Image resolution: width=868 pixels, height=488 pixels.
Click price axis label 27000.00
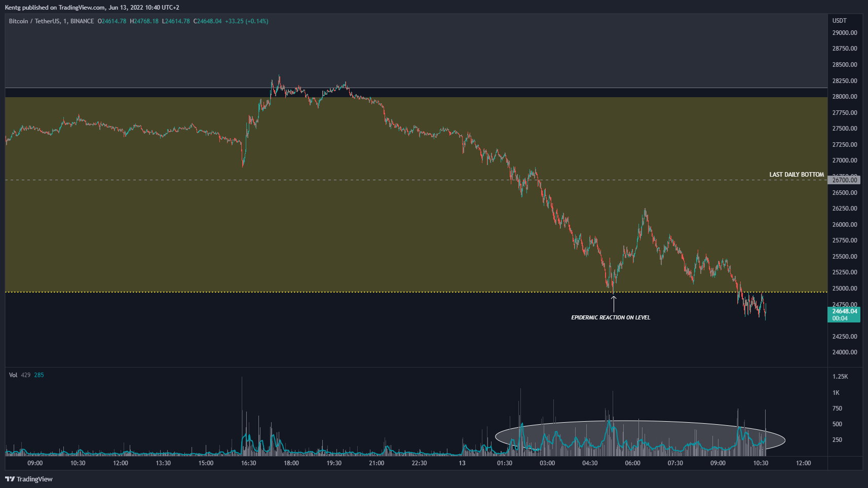845,160
